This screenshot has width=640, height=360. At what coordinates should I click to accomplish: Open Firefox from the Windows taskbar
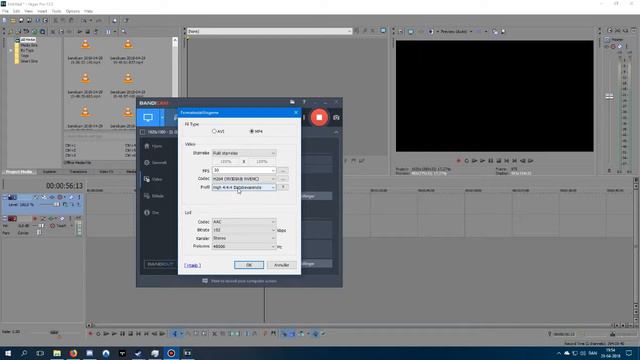coord(73,353)
